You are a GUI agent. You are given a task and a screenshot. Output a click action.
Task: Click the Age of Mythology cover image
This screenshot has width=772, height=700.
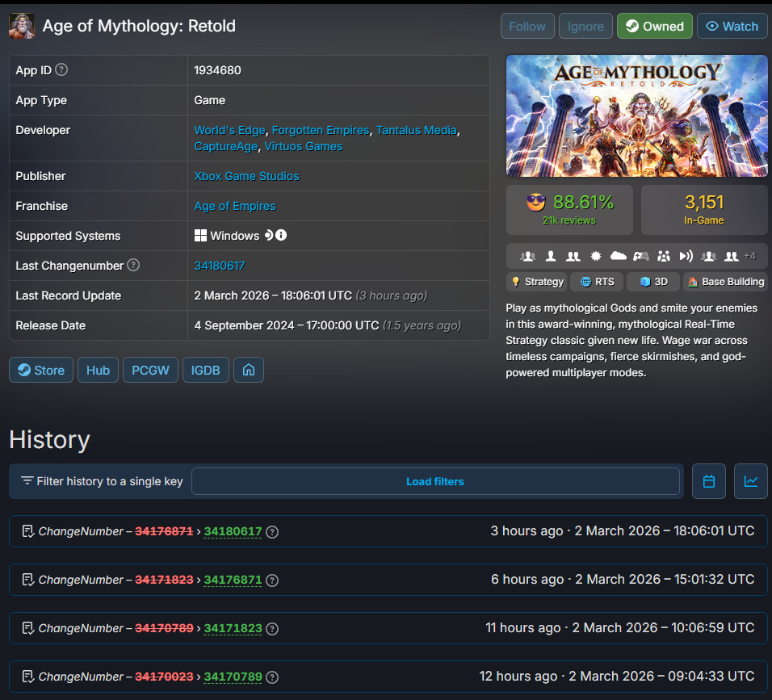pos(637,116)
